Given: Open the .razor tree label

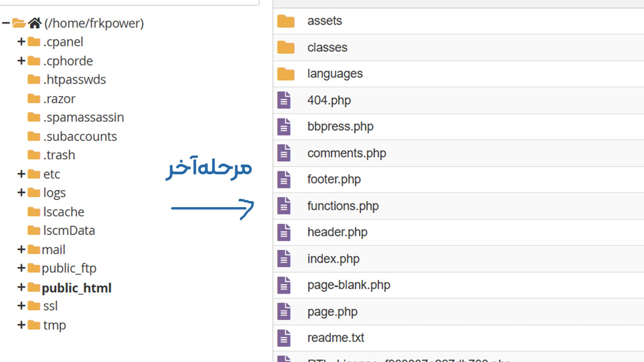Looking at the screenshot, I should pos(59,99).
